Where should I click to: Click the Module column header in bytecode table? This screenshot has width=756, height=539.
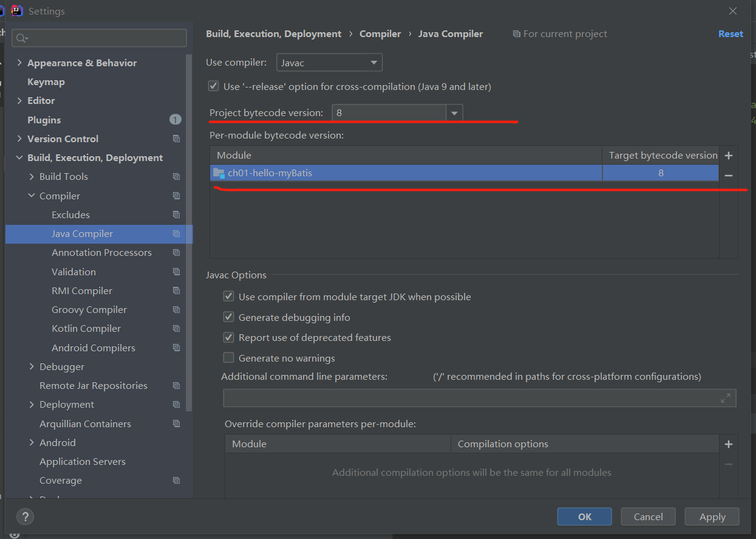[x=406, y=156]
